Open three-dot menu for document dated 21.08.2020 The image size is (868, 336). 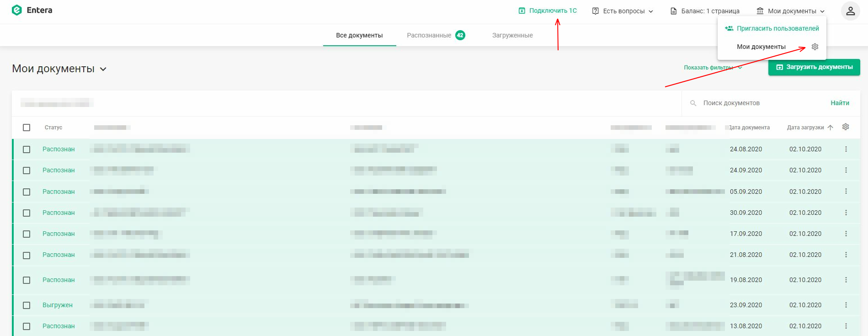point(846,255)
